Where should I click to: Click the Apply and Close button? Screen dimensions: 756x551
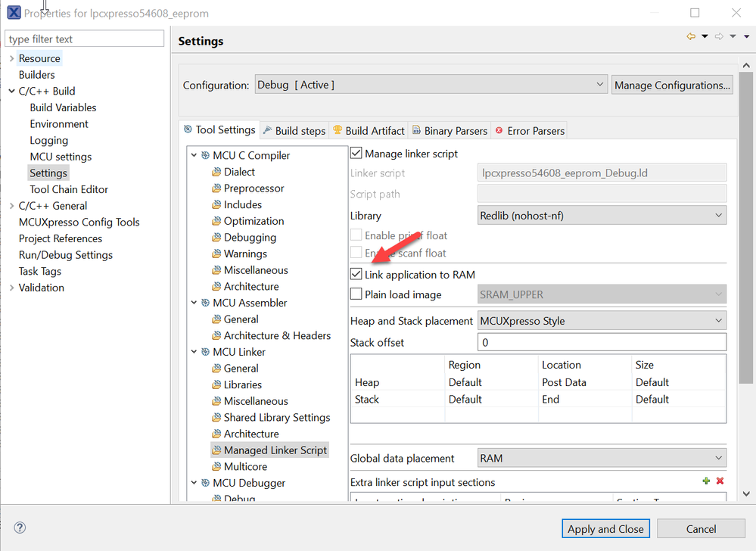click(605, 529)
